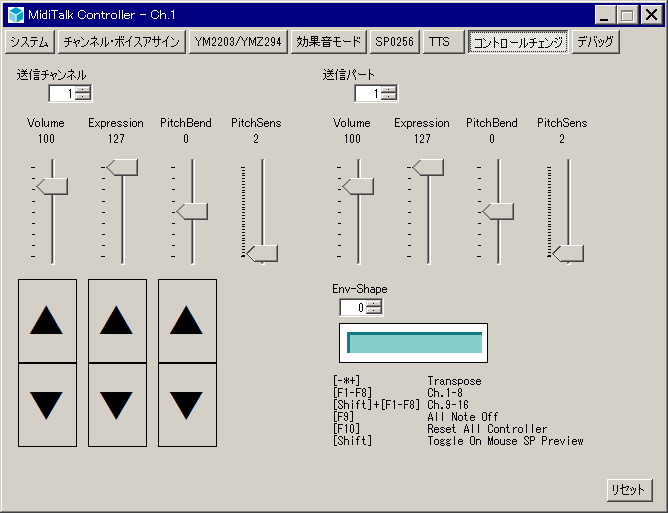Image resolution: width=668 pixels, height=513 pixels.
Task: Click the 'Toggle On Mouse SP Preview' text
Action: point(505,441)
